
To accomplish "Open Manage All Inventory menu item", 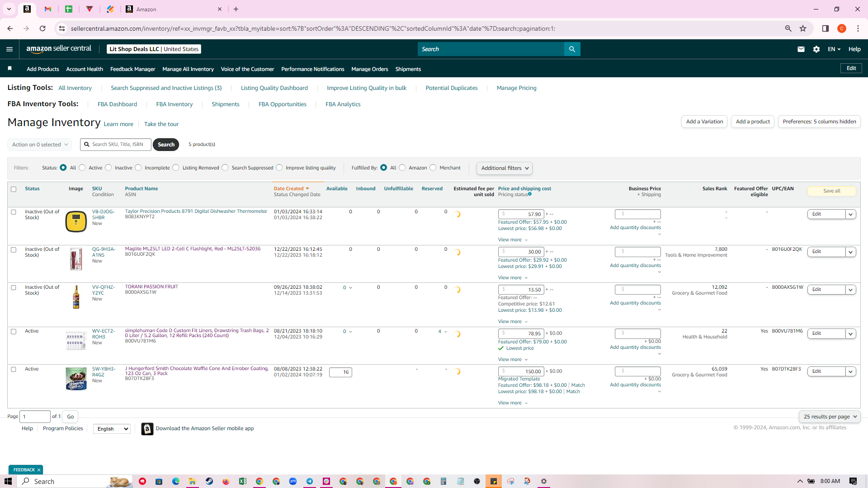I will pyautogui.click(x=188, y=69).
